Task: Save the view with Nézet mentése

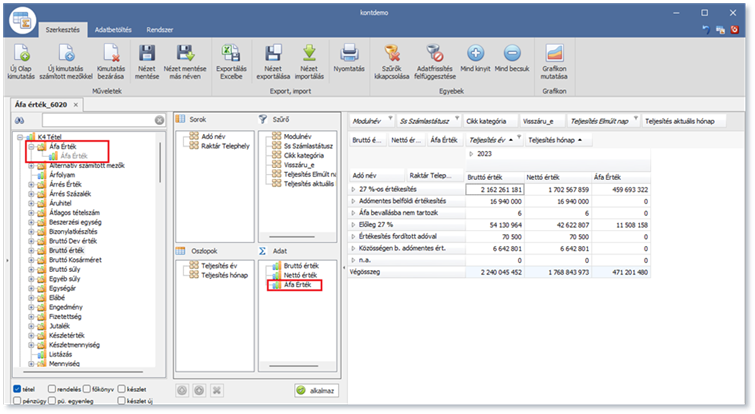Action: click(x=149, y=54)
